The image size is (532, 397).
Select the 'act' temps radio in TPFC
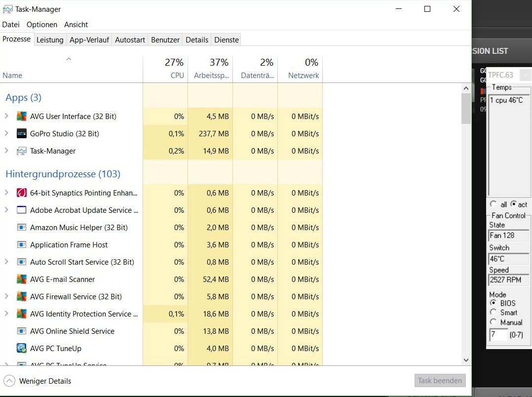pyautogui.click(x=513, y=204)
